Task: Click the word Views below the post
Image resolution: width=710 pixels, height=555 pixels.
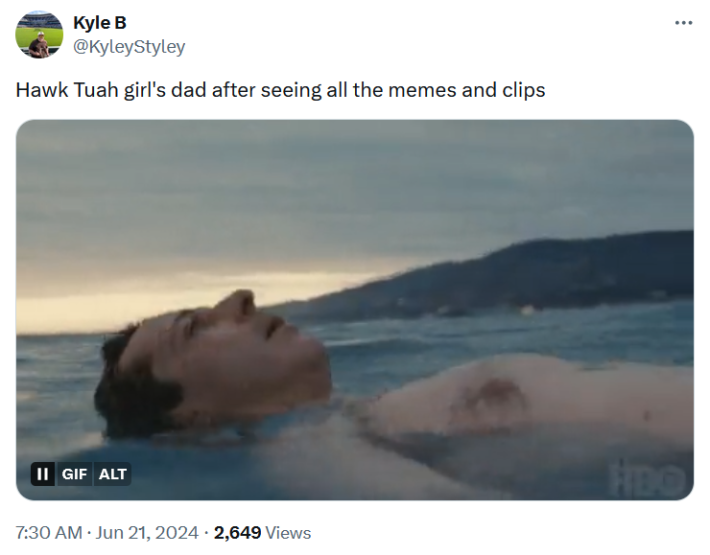Action: tap(288, 533)
